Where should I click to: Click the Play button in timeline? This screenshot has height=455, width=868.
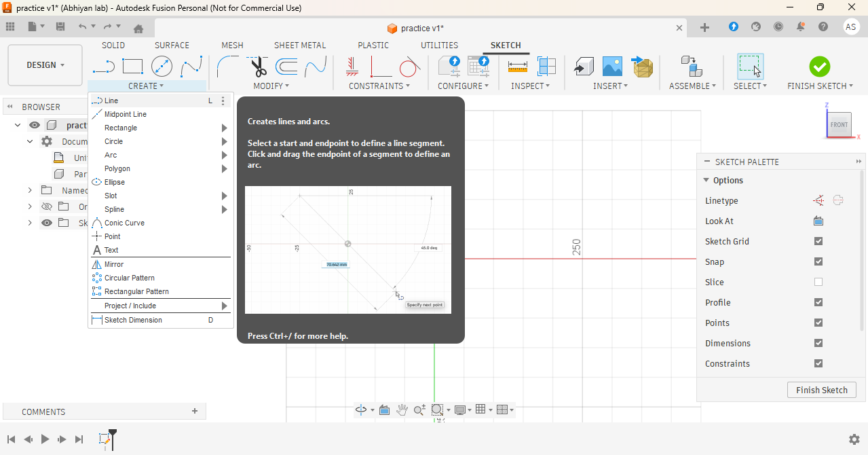[45, 439]
